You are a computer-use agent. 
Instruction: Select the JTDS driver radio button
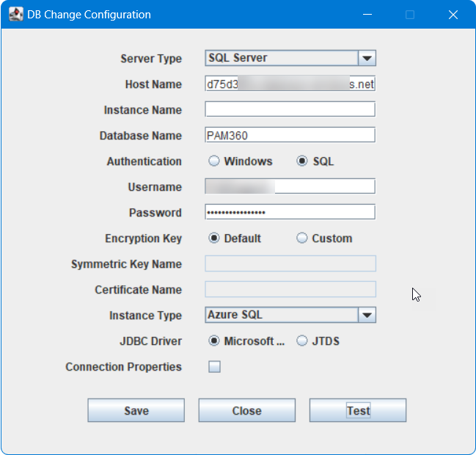click(x=302, y=341)
